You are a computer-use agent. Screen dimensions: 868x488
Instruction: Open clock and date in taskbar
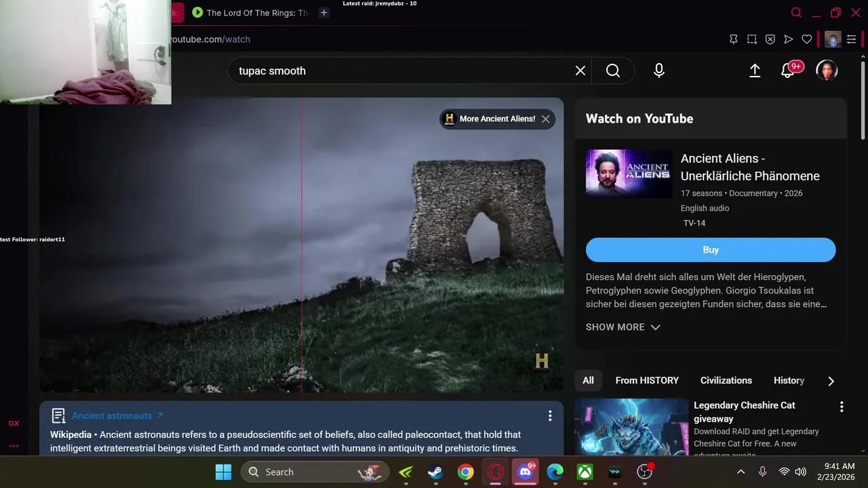(835, 472)
